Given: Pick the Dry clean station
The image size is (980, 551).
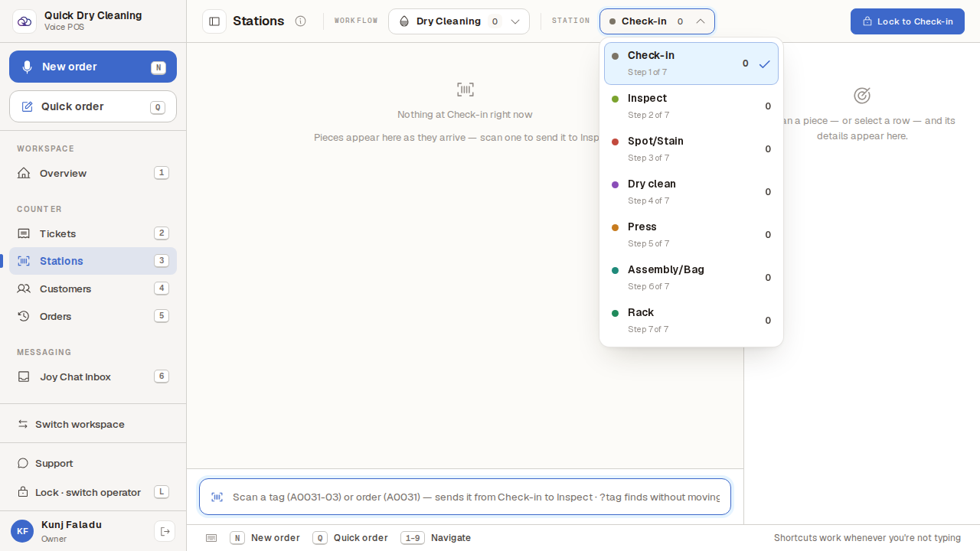Looking at the screenshot, I should 691,192.
